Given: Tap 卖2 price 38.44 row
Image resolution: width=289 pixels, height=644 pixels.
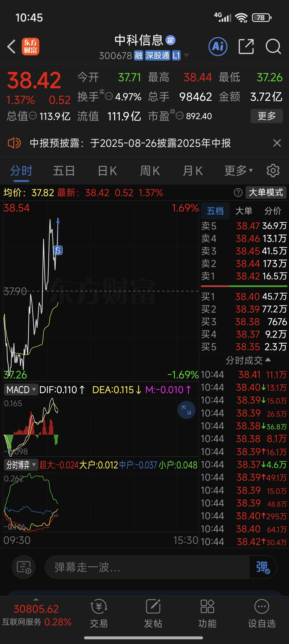Looking at the screenshot, I should tap(244, 263).
